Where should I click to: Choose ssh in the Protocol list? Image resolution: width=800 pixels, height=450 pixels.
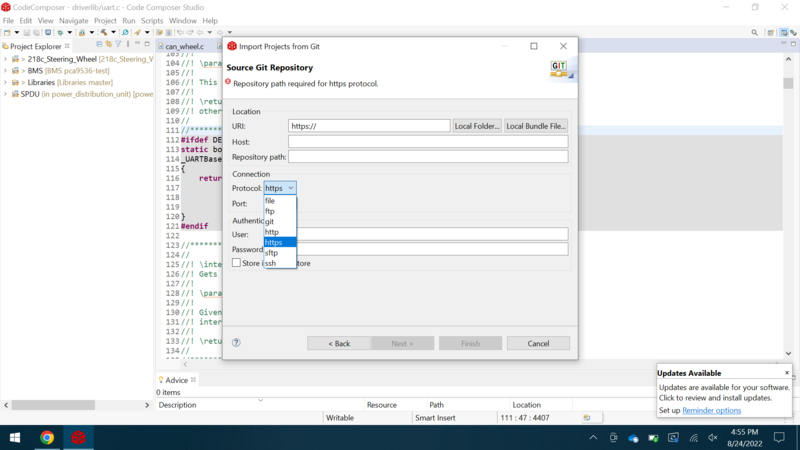[x=280, y=263]
